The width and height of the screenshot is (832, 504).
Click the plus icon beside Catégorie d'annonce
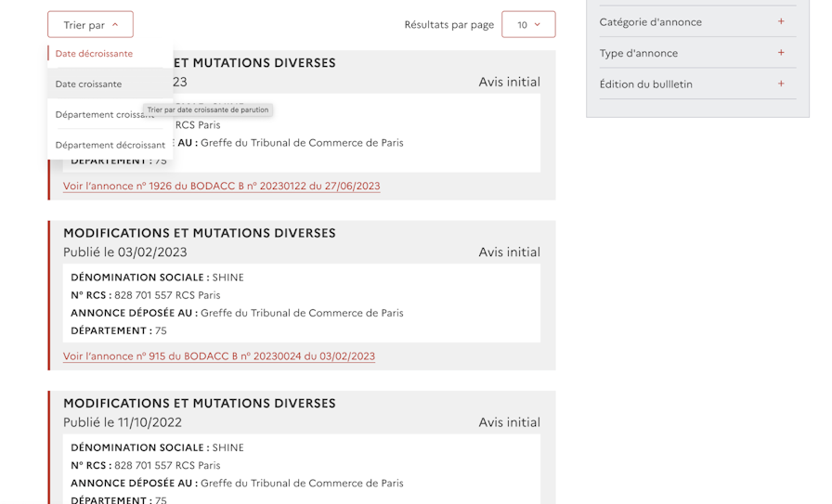(781, 21)
